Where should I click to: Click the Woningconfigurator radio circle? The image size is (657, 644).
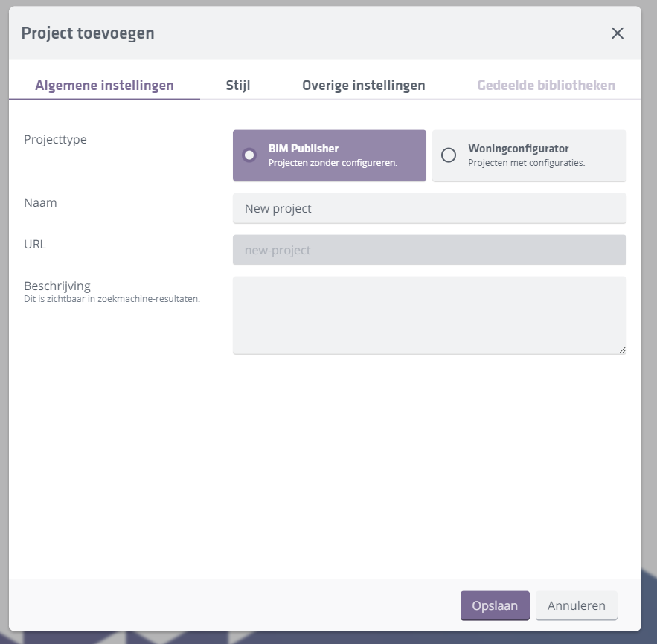[448, 155]
